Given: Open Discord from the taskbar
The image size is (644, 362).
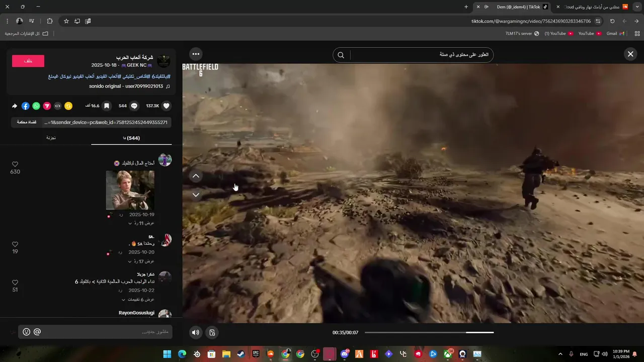Looking at the screenshot, I should pyautogui.click(x=344, y=354).
